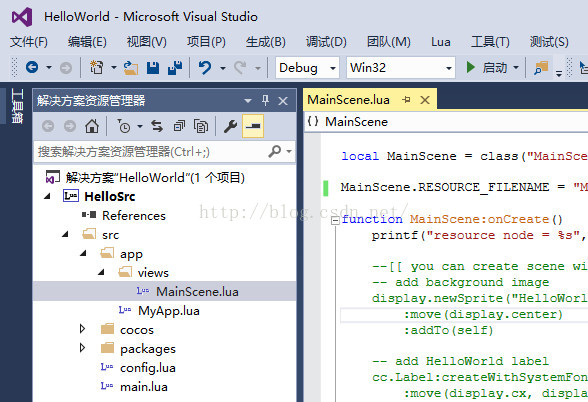The width and height of the screenshot is (588, 402).
Task: Open the 测试(S) menu
Action: [549, 42]
